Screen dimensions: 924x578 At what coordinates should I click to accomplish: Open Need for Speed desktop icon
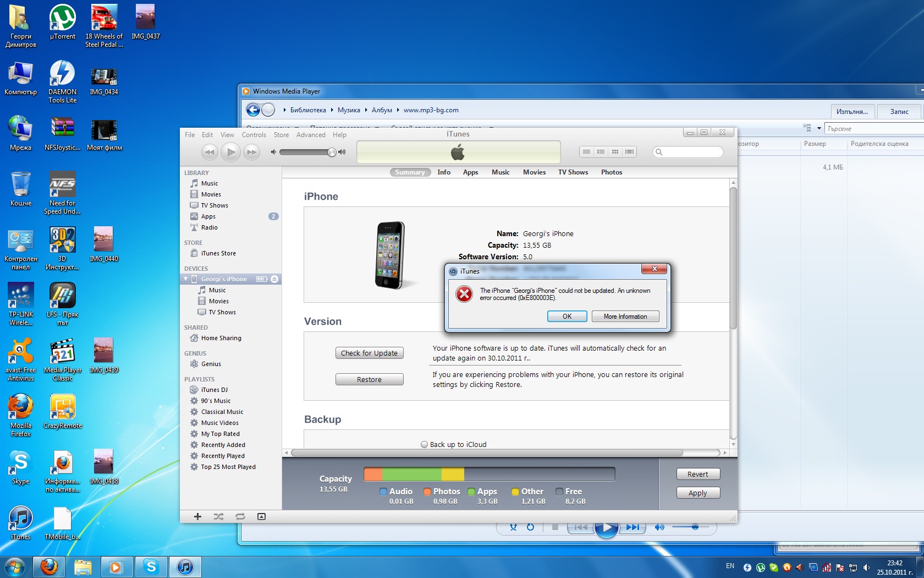tap(63, 193)
